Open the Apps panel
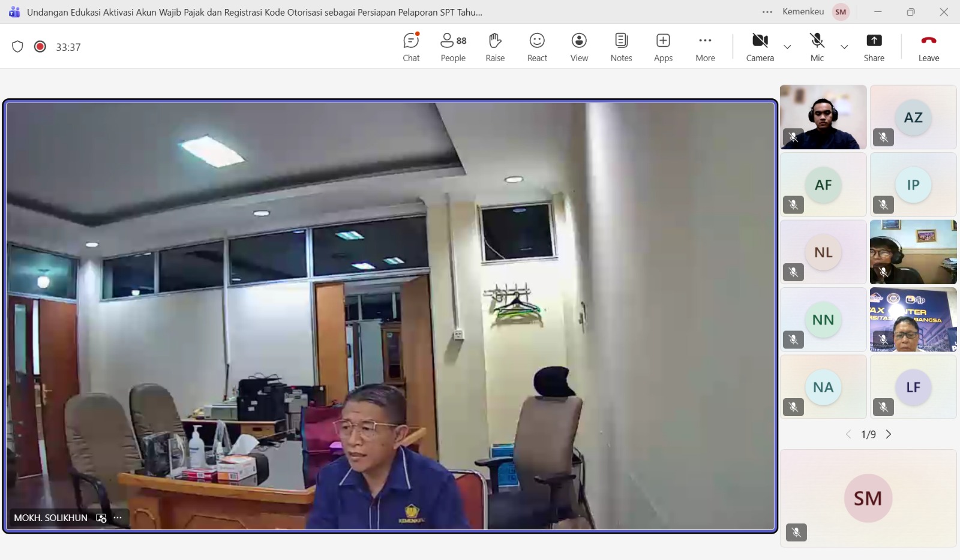Screen dimensions: 960x560 [663, 47]
